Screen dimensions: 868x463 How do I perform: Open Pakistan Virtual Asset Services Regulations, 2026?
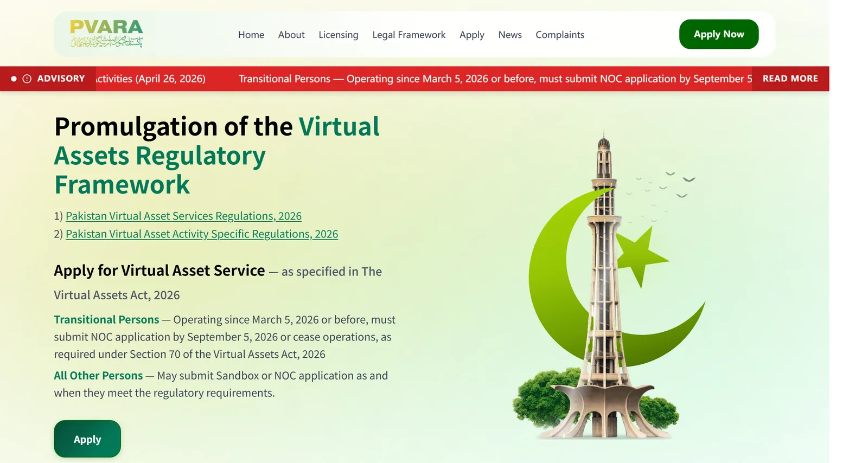pyautogui.click(x=183, y=216)
